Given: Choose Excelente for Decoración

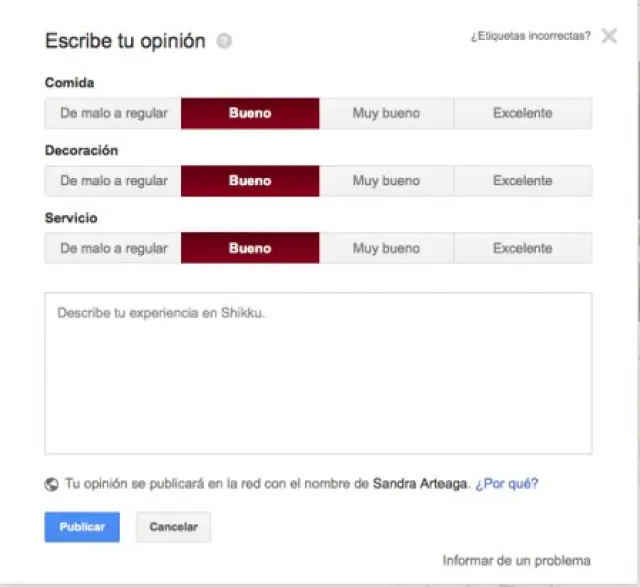Looking at the screenshot, I should click(522, 181).
